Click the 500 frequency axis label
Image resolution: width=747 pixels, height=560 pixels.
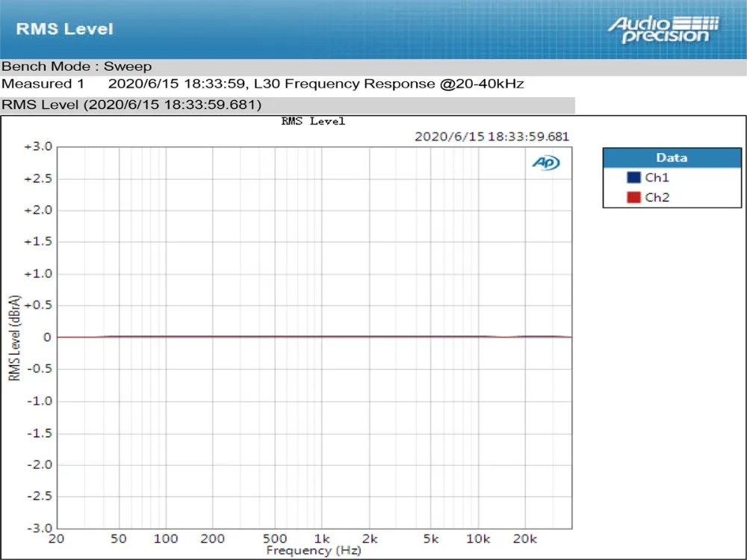[x=275, y=539]
